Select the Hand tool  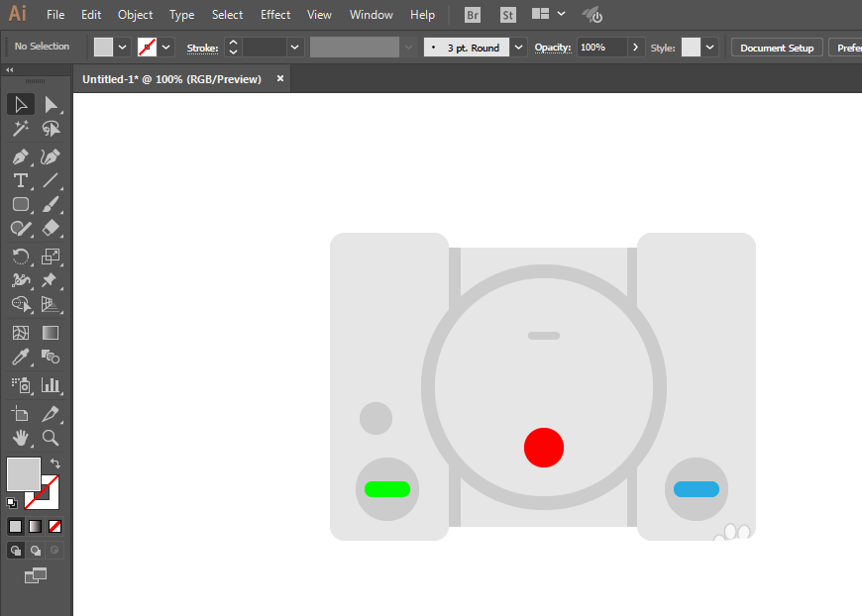coord(21,438)
